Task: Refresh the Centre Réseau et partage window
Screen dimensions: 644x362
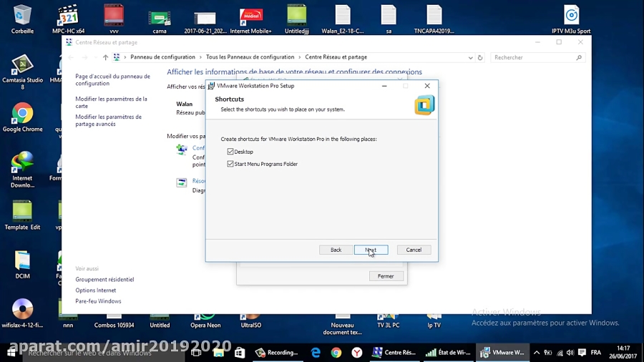Action: click(479, 57)
